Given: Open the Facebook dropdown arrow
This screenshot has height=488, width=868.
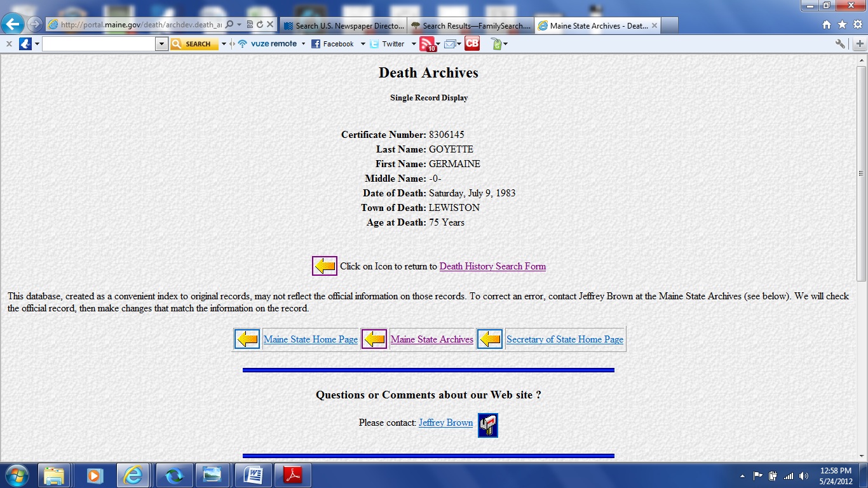Looking at the screenshot, I should click(362, 44).
